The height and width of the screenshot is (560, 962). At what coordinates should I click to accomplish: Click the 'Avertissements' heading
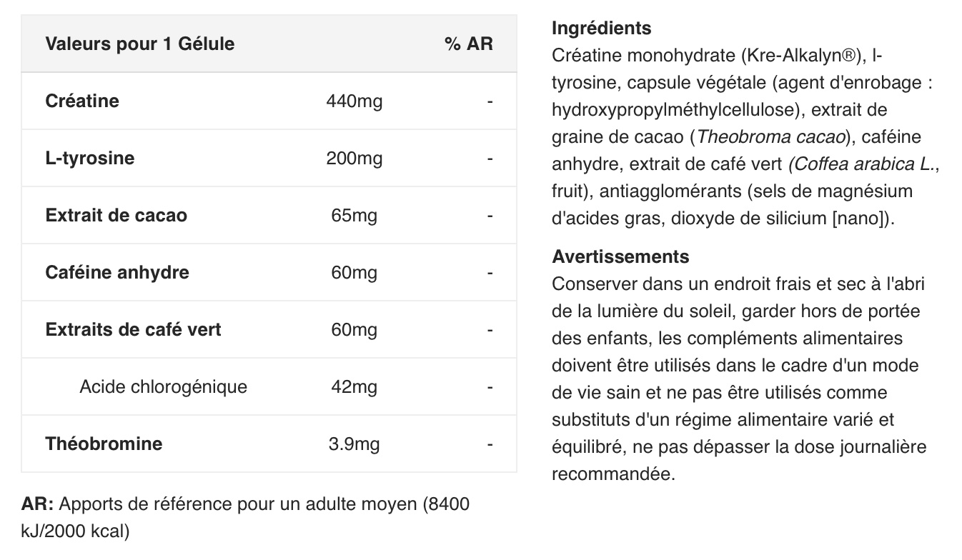[620, 256]
